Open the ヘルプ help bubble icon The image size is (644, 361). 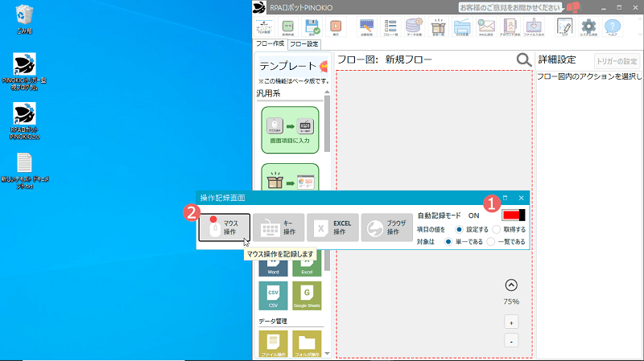(613, 27)
